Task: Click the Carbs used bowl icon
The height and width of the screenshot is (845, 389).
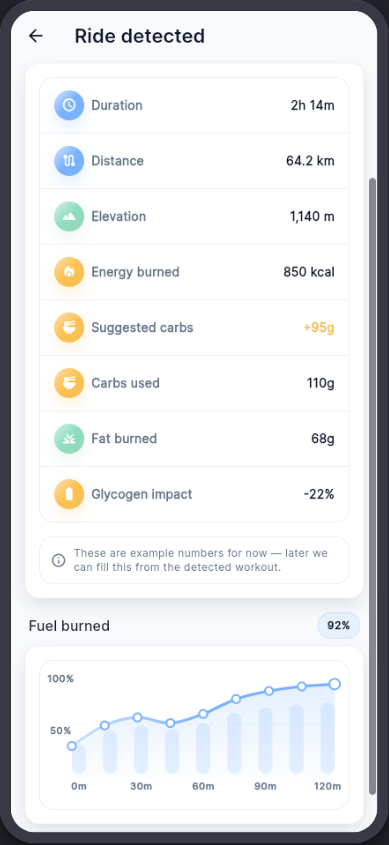Action: click(69, 383)
